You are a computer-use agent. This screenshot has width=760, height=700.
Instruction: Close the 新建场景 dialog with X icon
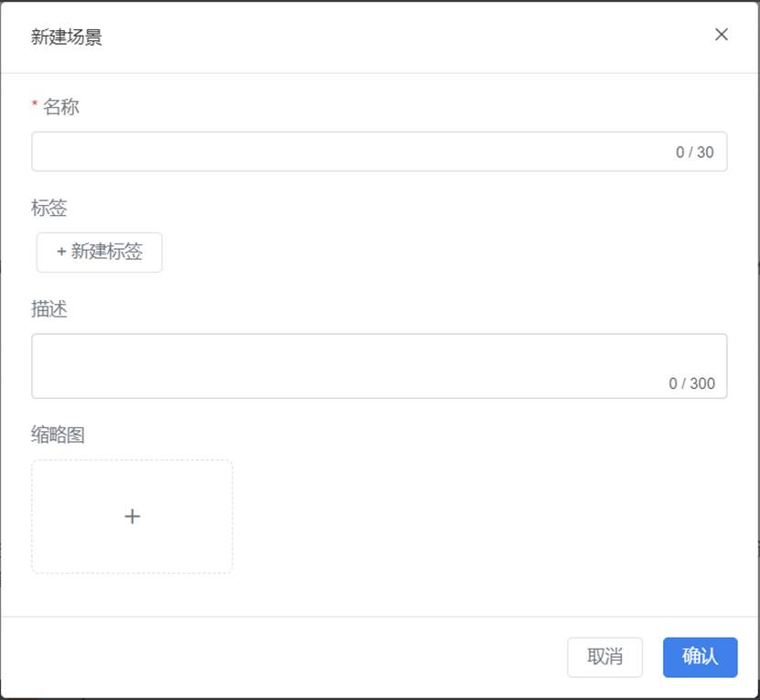[722, 35]
